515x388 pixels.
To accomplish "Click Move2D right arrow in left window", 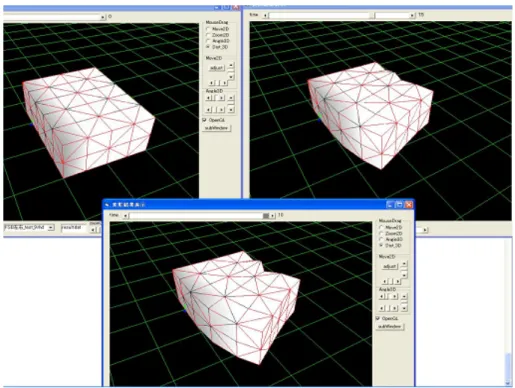I will click(x=224, y=83).
